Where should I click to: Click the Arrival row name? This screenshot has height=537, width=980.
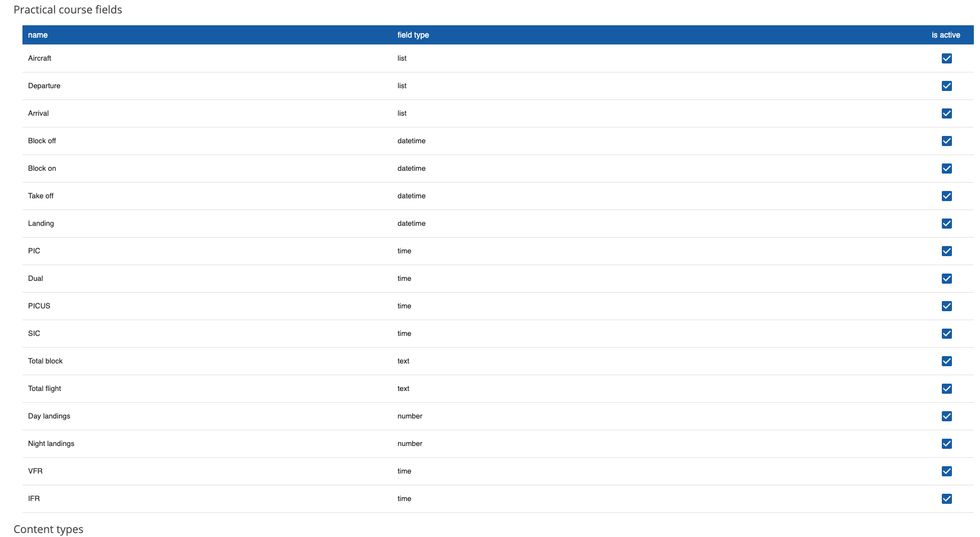[x=38, y=113]
